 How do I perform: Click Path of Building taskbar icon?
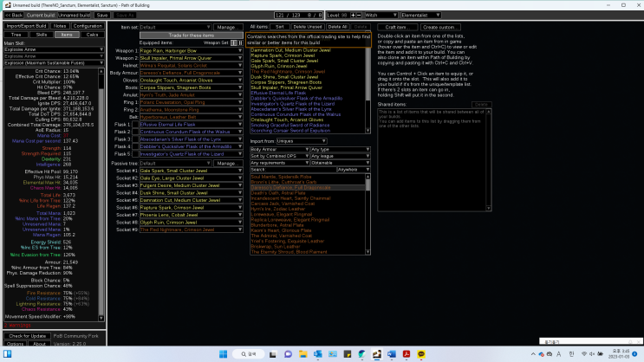click(x=377, y=354)
